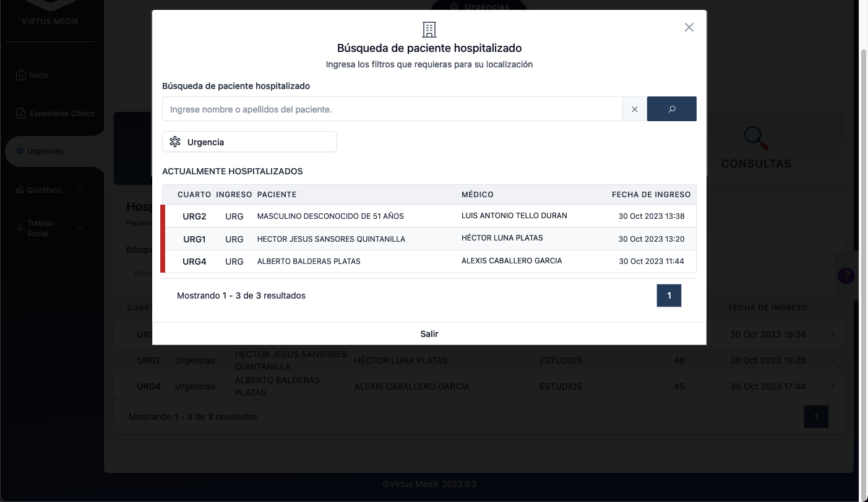Type in the patient name search field
The width and height of the screenshot is (868, 502).
point(392,109)
